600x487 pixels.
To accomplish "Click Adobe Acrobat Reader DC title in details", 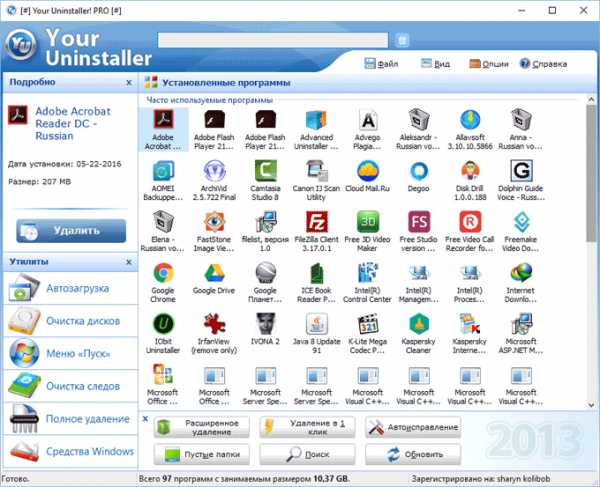I will [x=73, y=124].
